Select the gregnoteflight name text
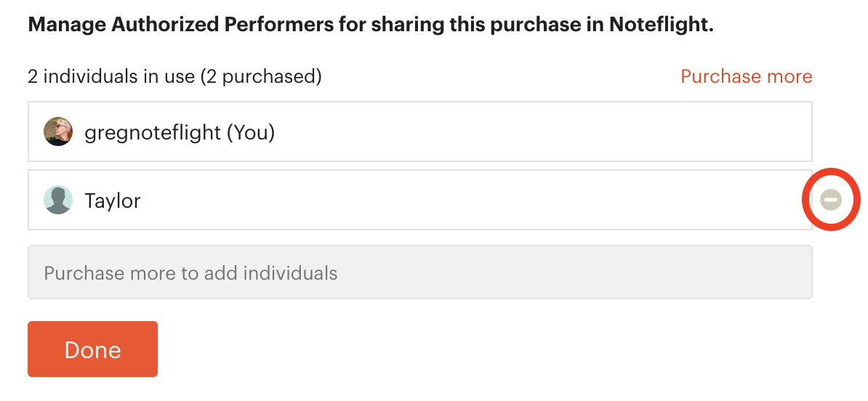This screenshot has width=868, height=401. 152,133
